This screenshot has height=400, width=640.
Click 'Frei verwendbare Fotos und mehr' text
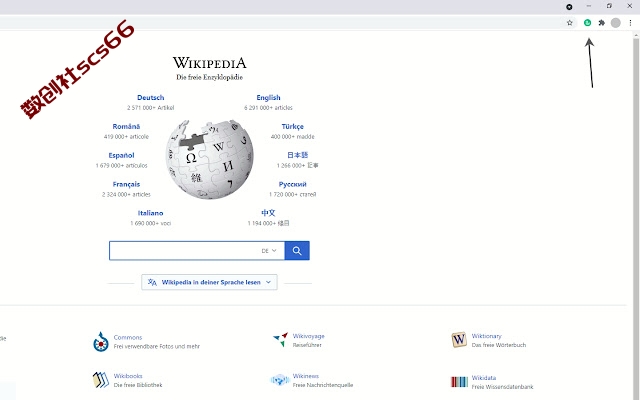point(157,347)
